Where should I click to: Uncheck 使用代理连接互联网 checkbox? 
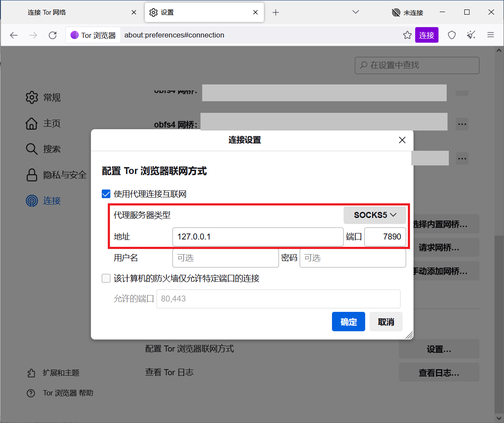[x=106, y=194]
